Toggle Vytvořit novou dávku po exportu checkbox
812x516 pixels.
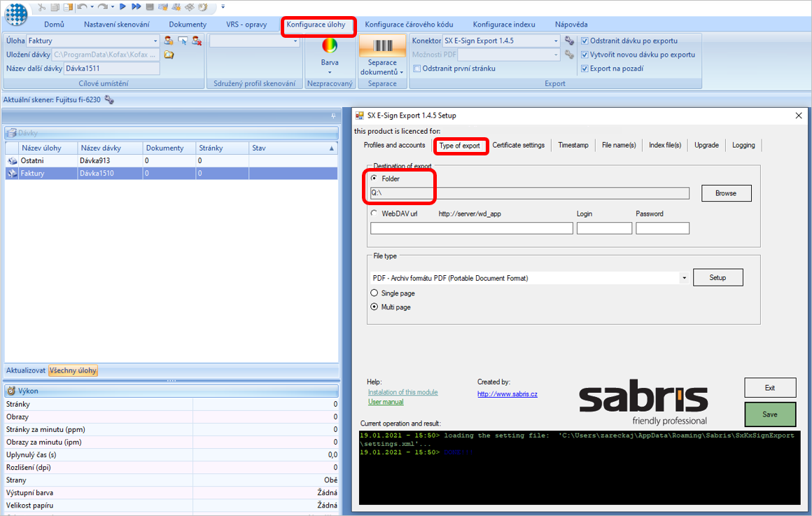coord(584,55)
